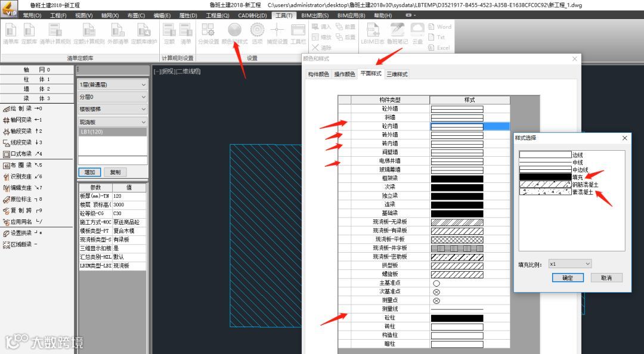Select the 区域断梁 tool

tap(20, 244)
